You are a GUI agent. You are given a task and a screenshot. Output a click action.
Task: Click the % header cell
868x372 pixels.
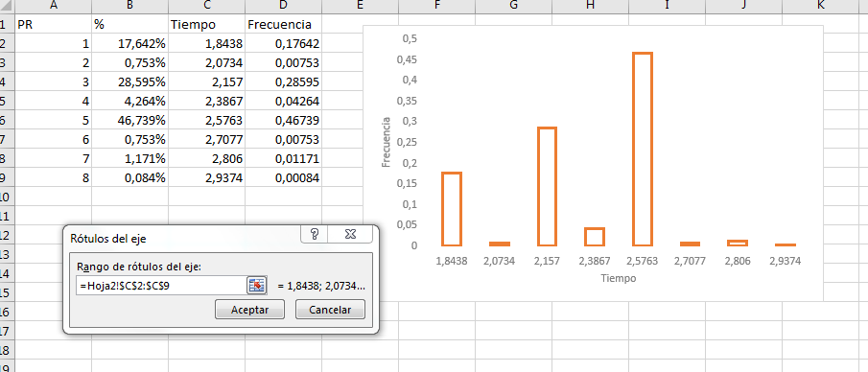pyautogui.click(x=130, y=24)
